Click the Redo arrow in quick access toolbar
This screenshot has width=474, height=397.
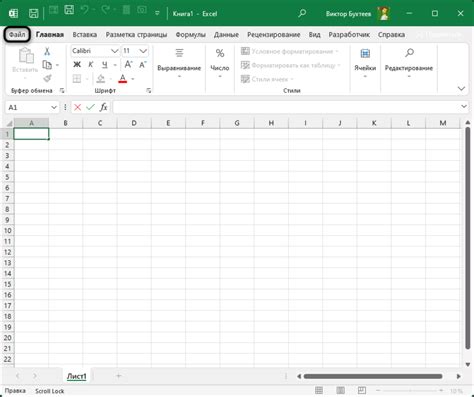[105, 10]
